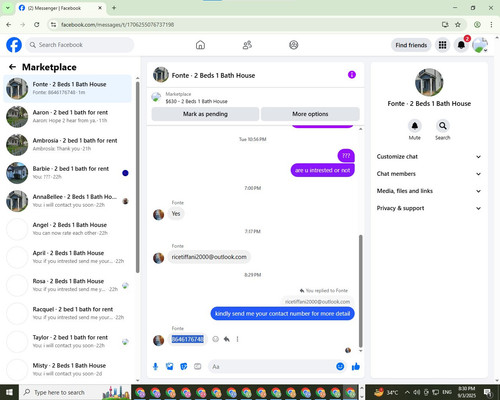
Task: Show hidden system tray icons
Action: 407,392
